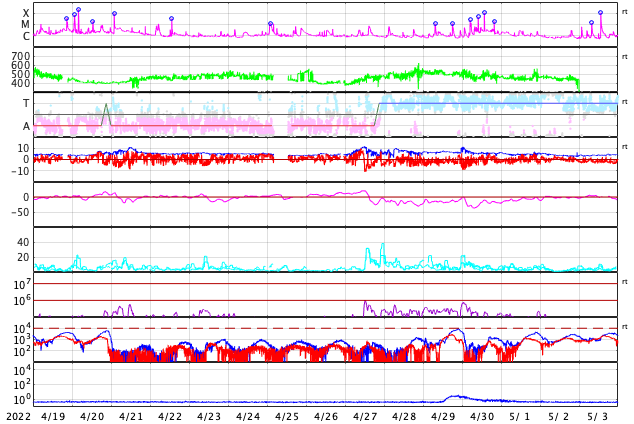Click the flare marker on 4/25
Screen dimensions: 634x424
tap(271, 24)
